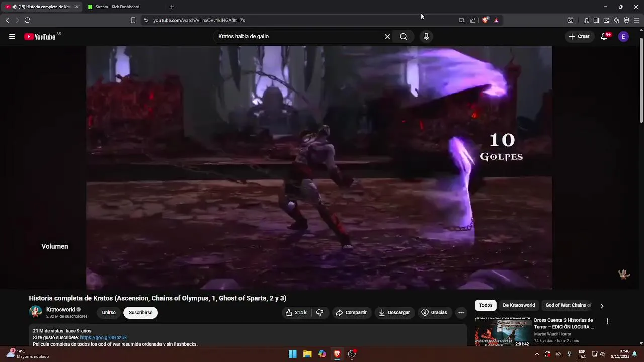This screenshot has height=362, width=644.
Task: Open the browser main menu
Action: tap(636, 20)
